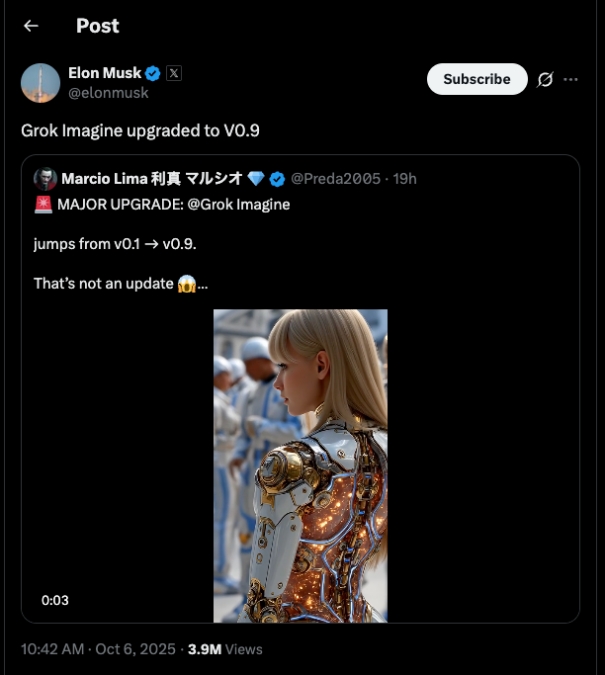Click Marcio Lima's avatar in quoted post
The image size is (605, 675).
45,179
